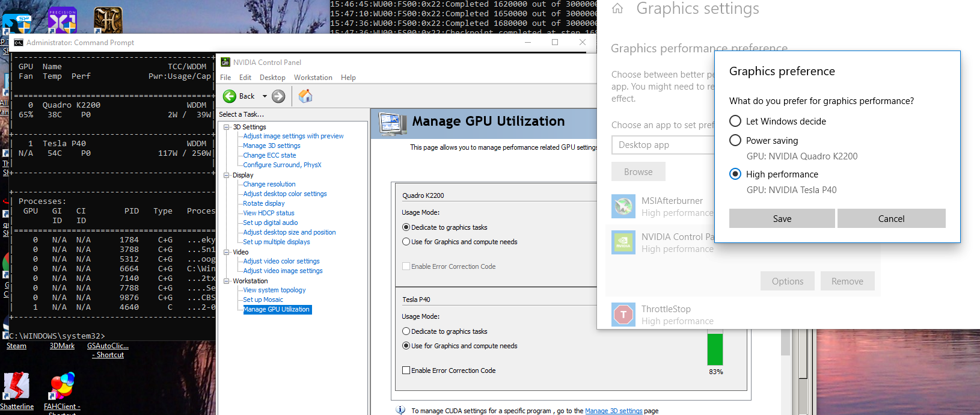Set Tesla P40 to Dedicate to graphics tasks
This screenshot has width=980, height=415.
click(x=406, y=331)
